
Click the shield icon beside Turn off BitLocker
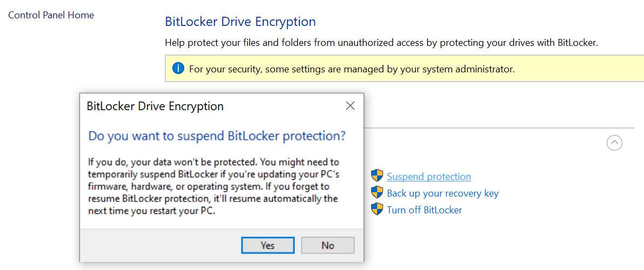[377, 210]
